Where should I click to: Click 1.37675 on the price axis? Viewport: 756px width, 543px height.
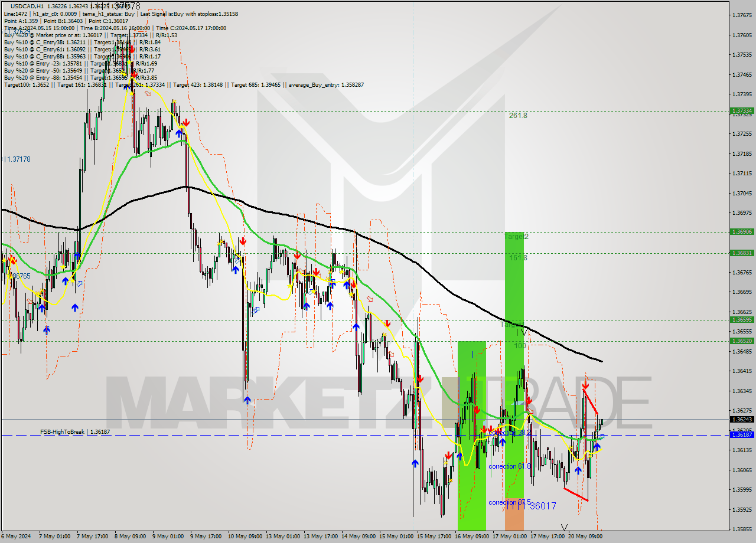pos(743,15)
